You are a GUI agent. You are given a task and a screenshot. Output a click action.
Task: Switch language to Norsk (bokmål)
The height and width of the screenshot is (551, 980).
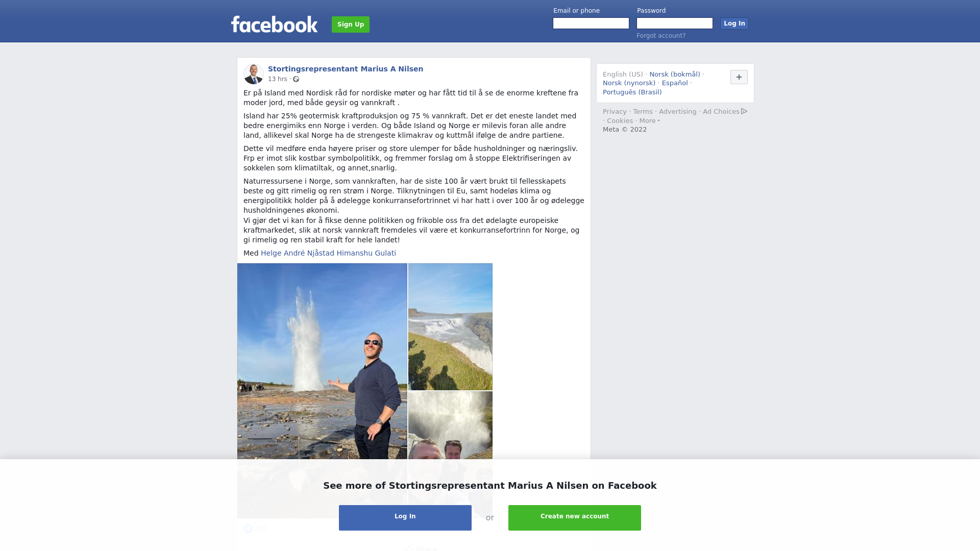click(675, 74)
